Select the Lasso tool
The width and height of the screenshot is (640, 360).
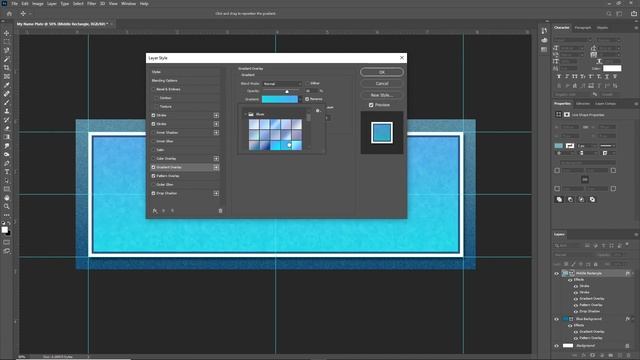coord(7,50)
